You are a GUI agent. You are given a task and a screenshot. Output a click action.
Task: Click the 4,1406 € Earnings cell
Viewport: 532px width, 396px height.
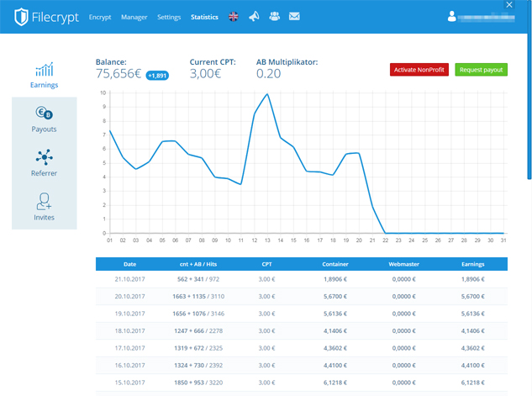click(x=472, y=331)
